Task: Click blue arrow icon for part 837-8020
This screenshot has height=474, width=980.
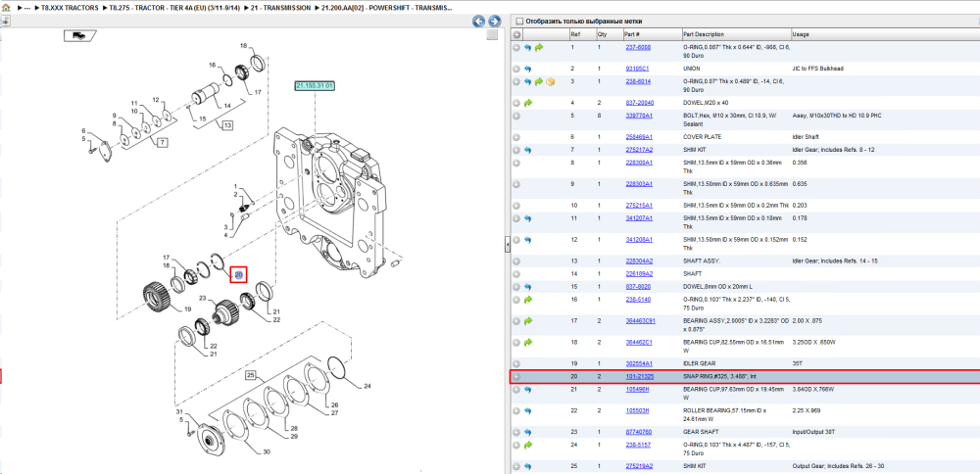Action: coord(527,287)
